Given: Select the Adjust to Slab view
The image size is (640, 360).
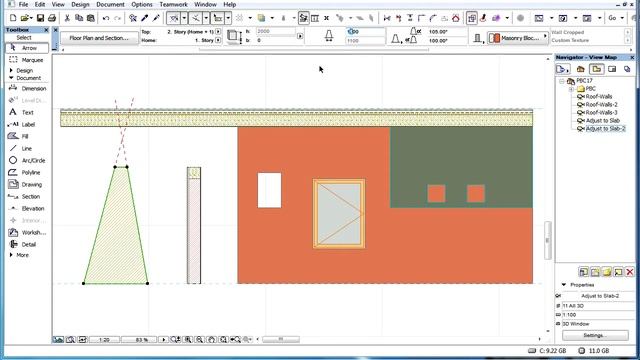Looking at the screenshot, I should click(x=602, y=121).
